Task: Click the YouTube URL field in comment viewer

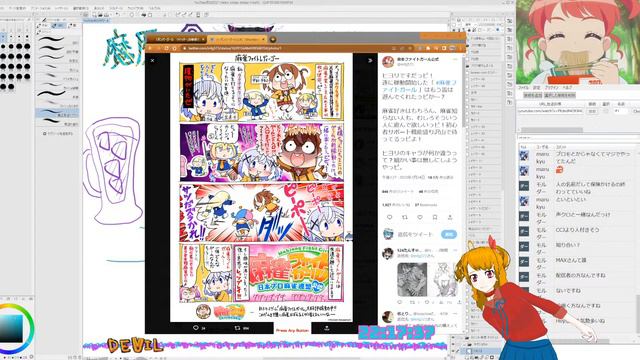Action: coord(550,111)
